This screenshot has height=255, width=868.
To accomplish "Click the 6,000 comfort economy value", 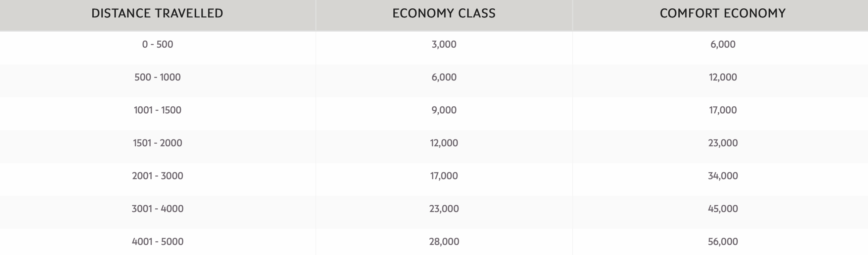I will (x=723, y=45).
